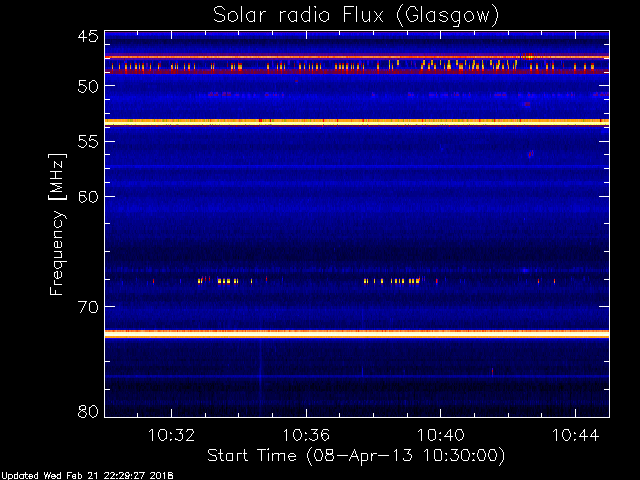Click the 80 frequency tick label
Image resolution: width=640 pixels, height=480 pixels.
[x=88, y=411]
